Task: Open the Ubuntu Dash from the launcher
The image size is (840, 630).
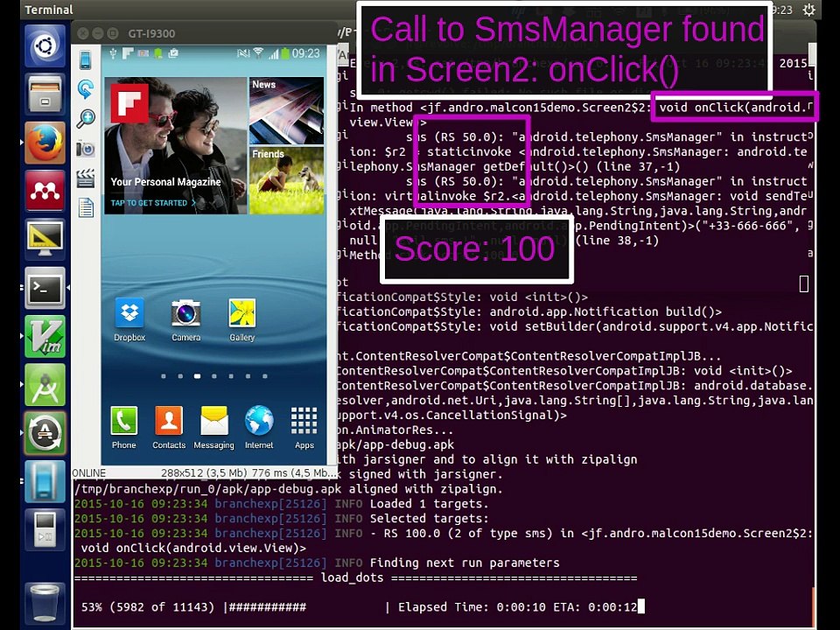Action: (45, 45)
